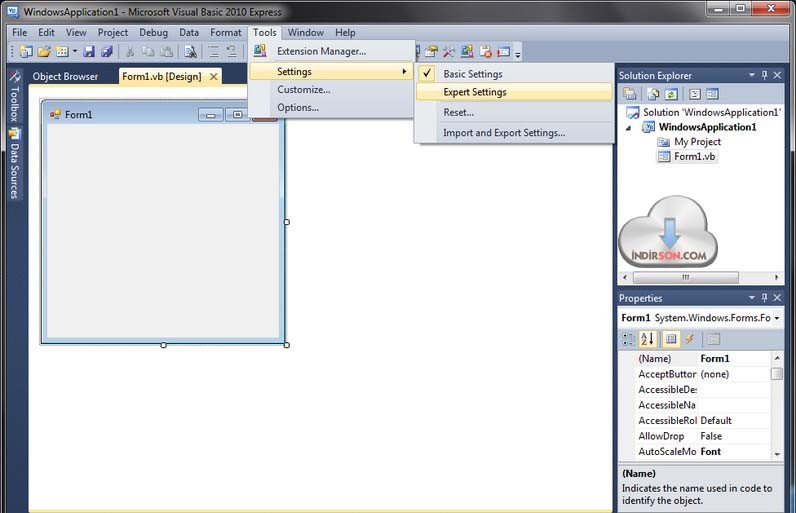Click the Copy toolbar icon
The height and width of the screenshot is (513, 796).
click(148, 51)
